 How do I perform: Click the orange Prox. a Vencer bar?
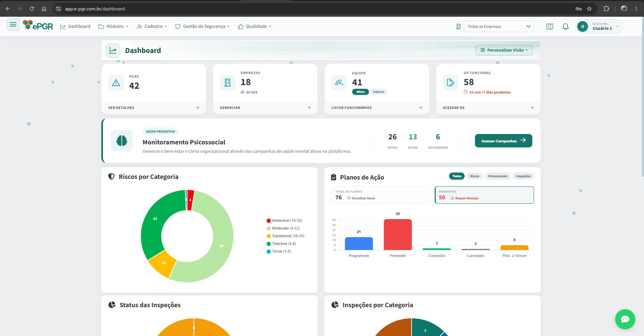pos(515,248)
